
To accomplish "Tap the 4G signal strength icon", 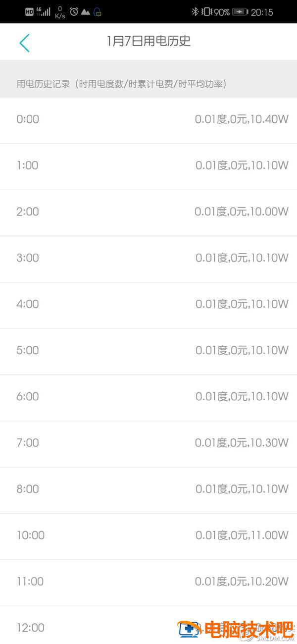I will [x=43, y=11].
